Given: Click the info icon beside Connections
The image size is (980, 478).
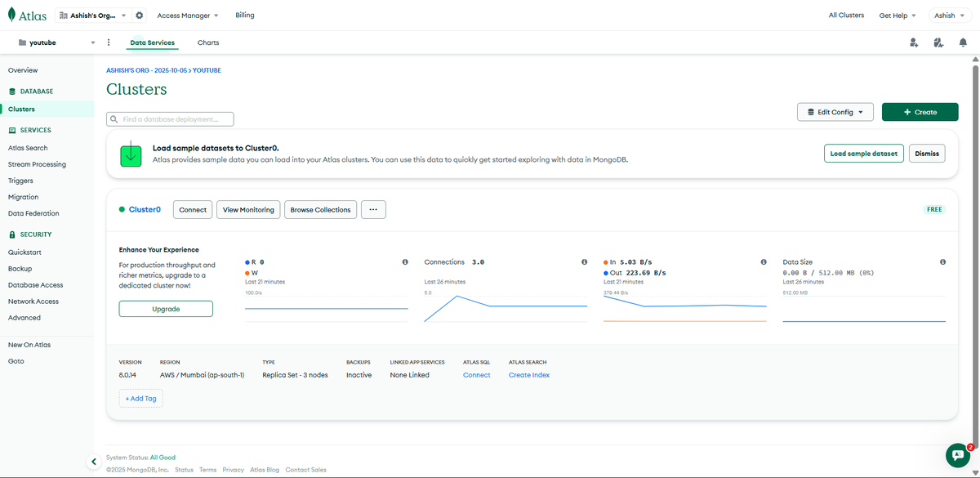Looking at the screenshot, I should (584, 262).
